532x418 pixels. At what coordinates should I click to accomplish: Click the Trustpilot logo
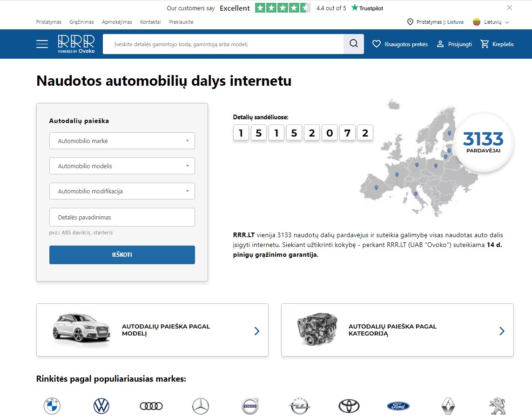point(367,8)
